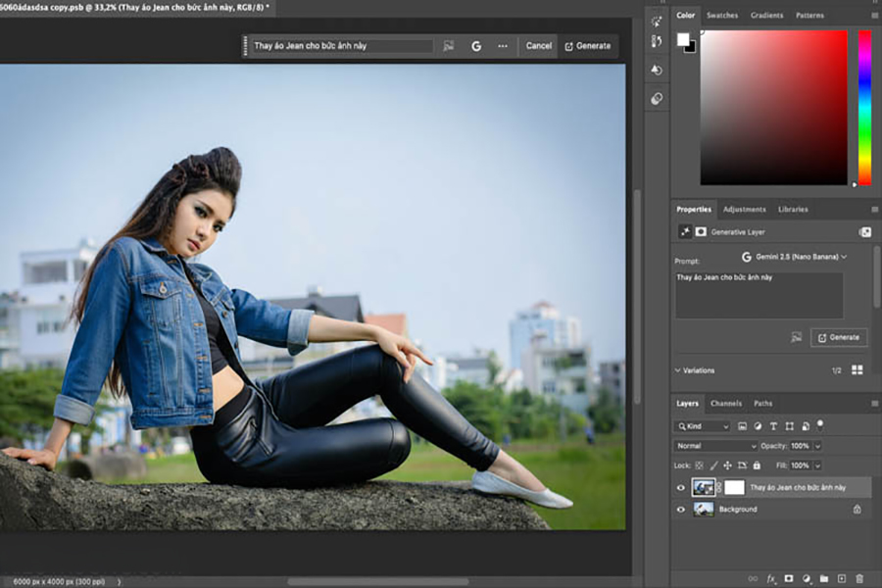Create a new layer with plus icon
The image size is (882, 588).
coord(842,579)
